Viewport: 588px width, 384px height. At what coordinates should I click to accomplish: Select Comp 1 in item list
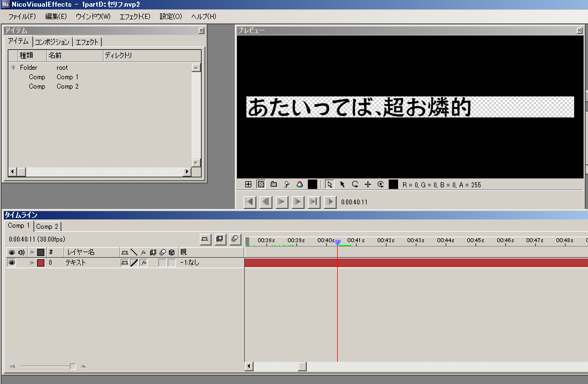coord(100,77)
